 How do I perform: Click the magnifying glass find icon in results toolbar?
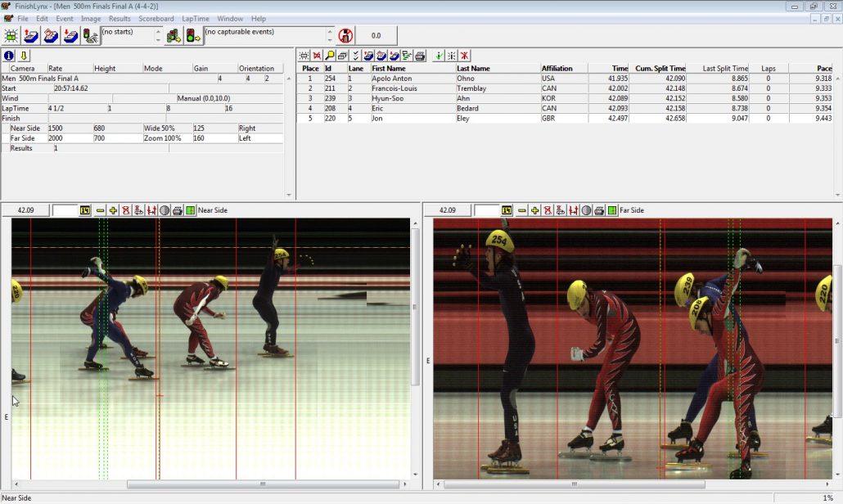click(330, 56)
